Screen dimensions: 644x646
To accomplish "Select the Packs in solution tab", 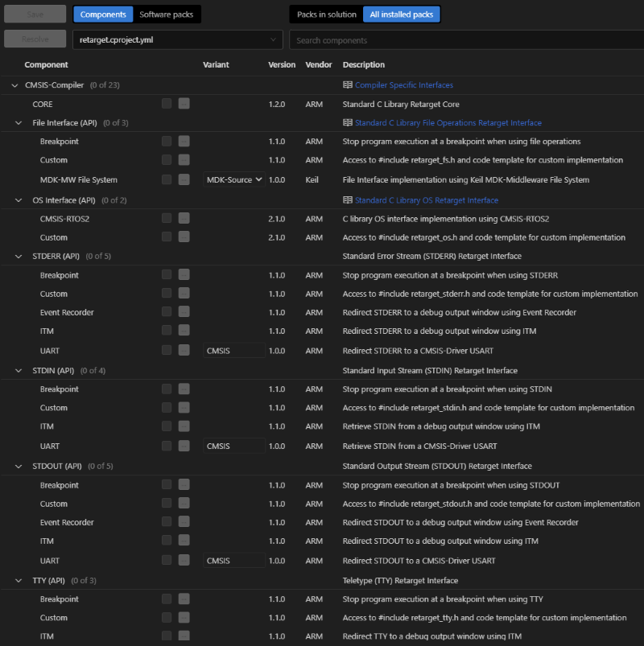I will 326,14.
